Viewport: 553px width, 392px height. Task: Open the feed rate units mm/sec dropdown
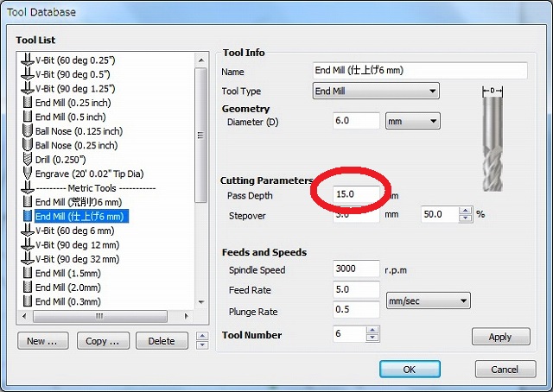[427, 301]
